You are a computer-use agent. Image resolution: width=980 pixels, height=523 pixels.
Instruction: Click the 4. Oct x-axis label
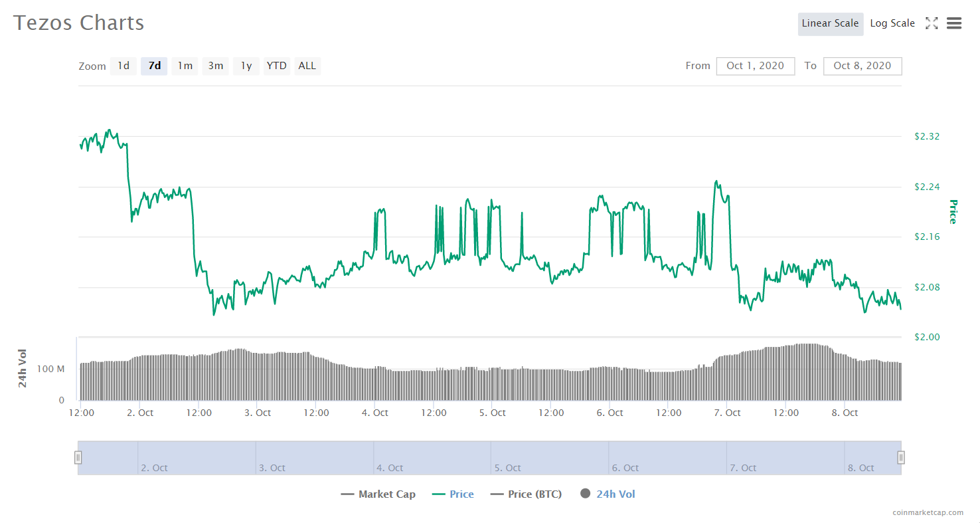point(375,413)
